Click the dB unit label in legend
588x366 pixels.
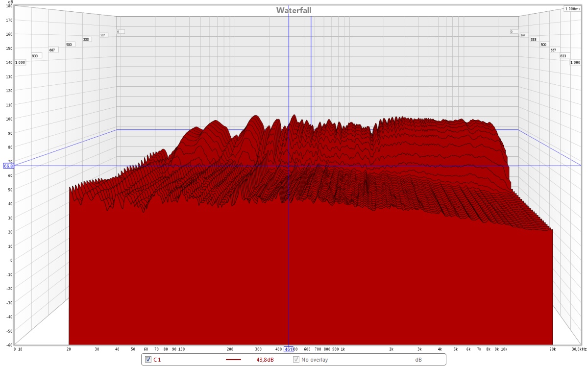[418, 360]
